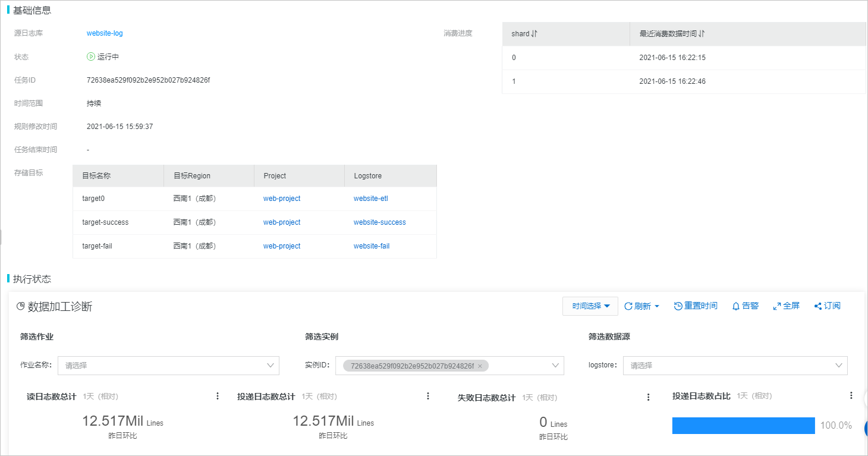Expand the 作业名称 select dropdown
The width and height of the screenshot is (868, 456).
[168, 366]
